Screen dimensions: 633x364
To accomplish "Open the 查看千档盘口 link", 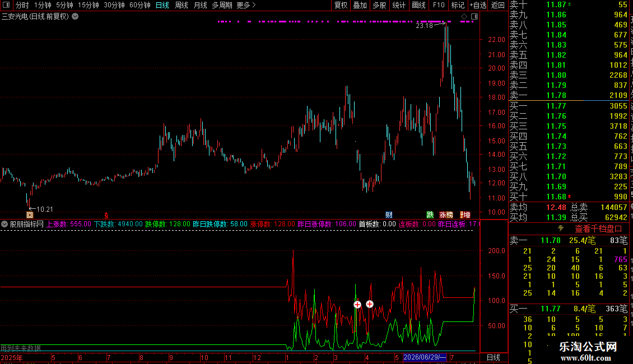I will [x=598, y=228].
